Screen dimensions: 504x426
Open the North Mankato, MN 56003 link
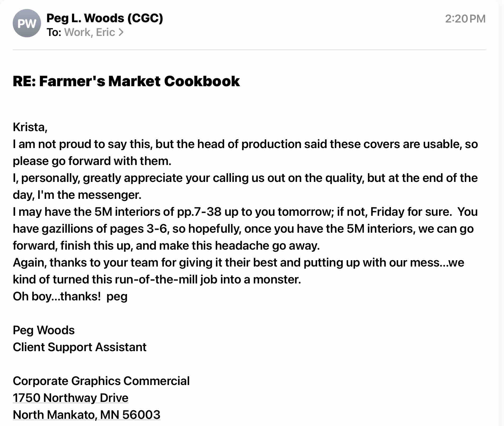tap(86, 415)
